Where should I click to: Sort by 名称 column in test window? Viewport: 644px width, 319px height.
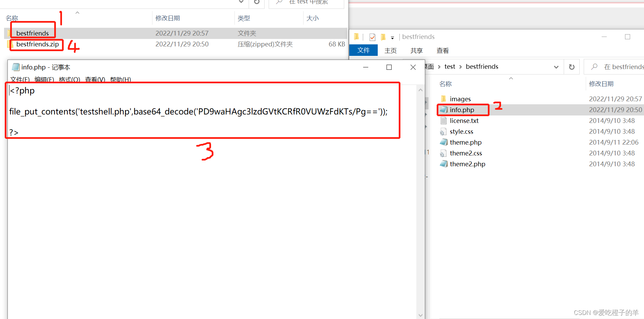click(x=12, y=18)
